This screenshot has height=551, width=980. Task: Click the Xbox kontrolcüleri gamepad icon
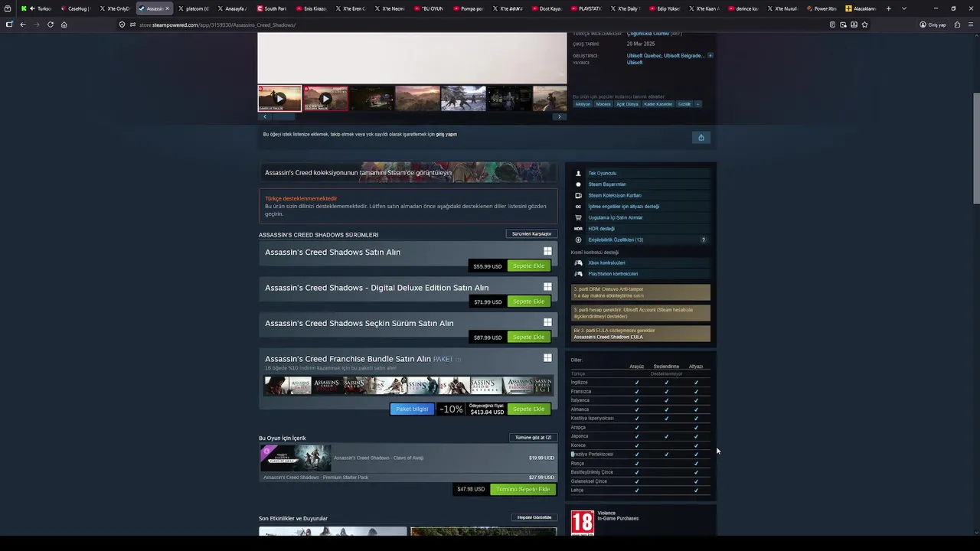(x=578, y=263)
